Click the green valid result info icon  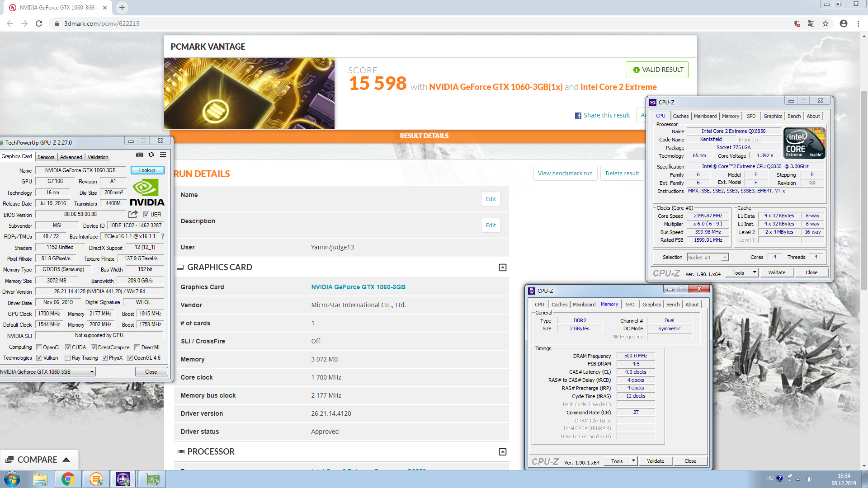click(x=636, y=70)
